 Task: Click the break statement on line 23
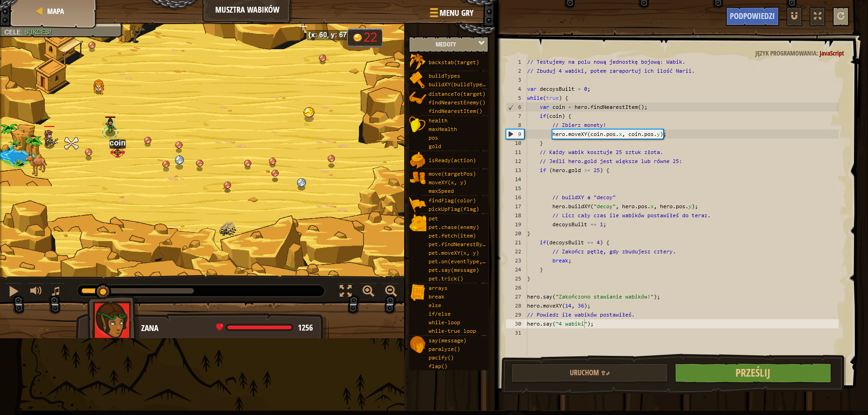pos(561,261)
